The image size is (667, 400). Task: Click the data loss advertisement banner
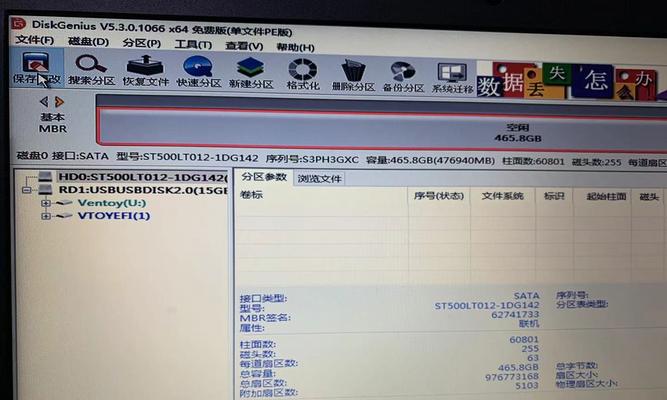tap(571, 81)
